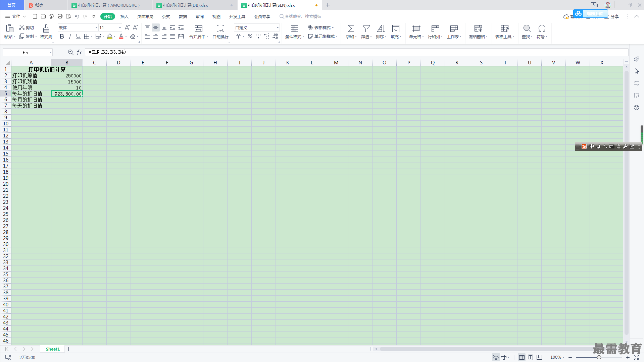
Task: Click the Wrap Text icon
Action: coord(220,28)
